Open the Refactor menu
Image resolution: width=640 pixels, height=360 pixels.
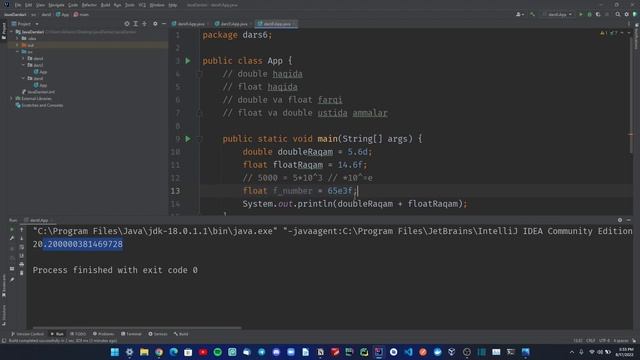tap(89, 5)
